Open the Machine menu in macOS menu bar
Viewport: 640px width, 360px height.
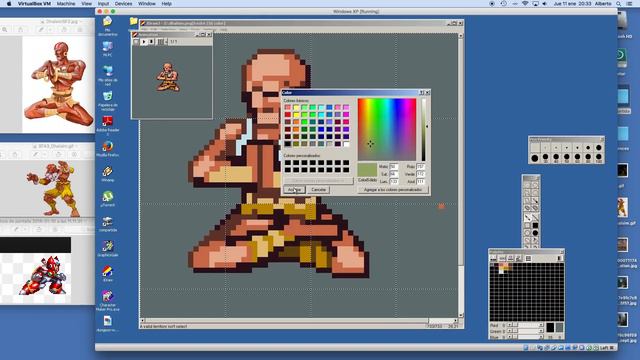pyautogui.click(x=66, y=4)
